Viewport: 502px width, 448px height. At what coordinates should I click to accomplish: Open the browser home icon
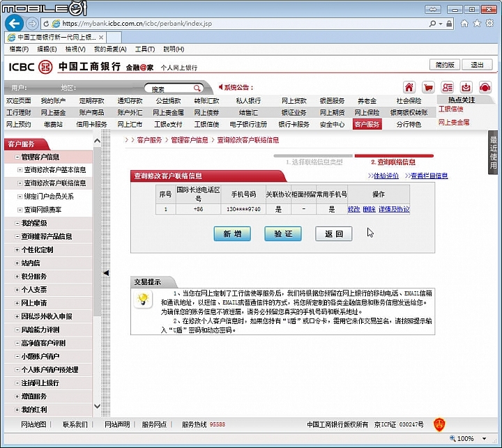click(464, 24)
